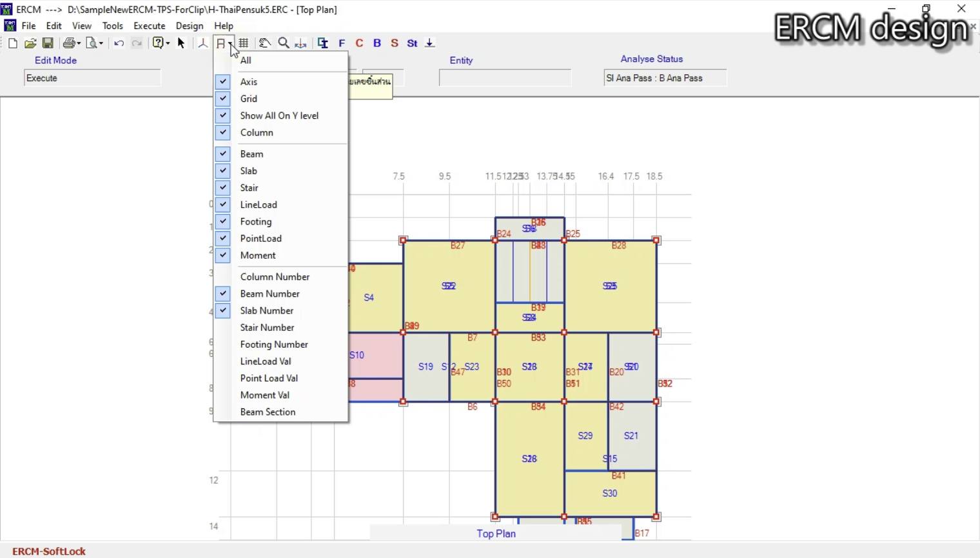Expand the Help question-mark dropdown
The width and height of the screenshot is (980, 558).
[168, 43]
